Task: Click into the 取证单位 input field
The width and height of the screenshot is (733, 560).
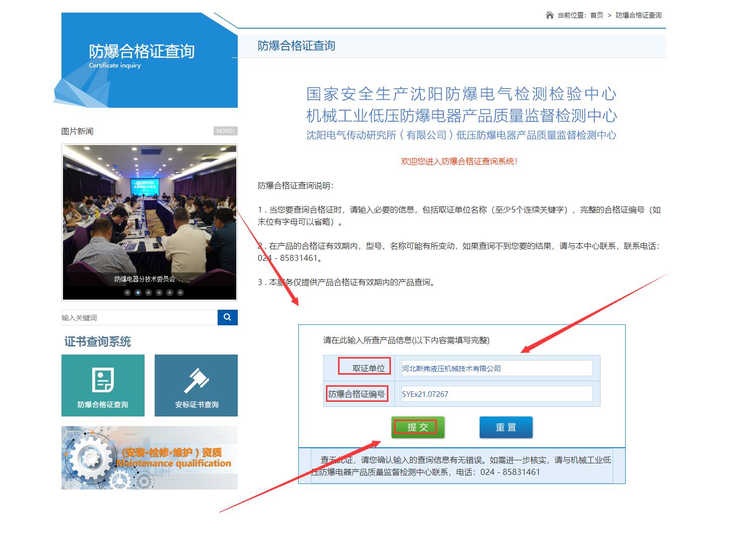Action: click(496, 368)
